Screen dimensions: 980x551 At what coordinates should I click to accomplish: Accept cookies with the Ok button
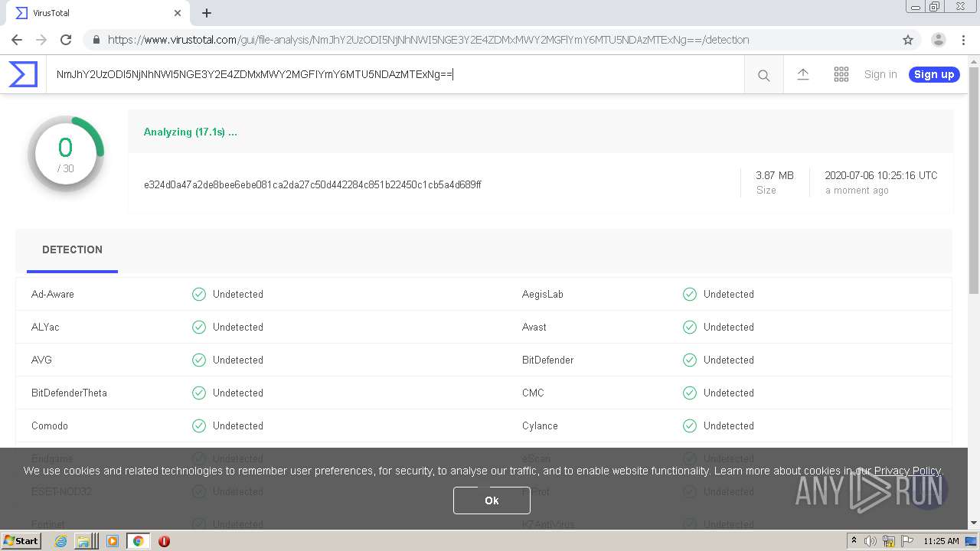click(492, 500)
